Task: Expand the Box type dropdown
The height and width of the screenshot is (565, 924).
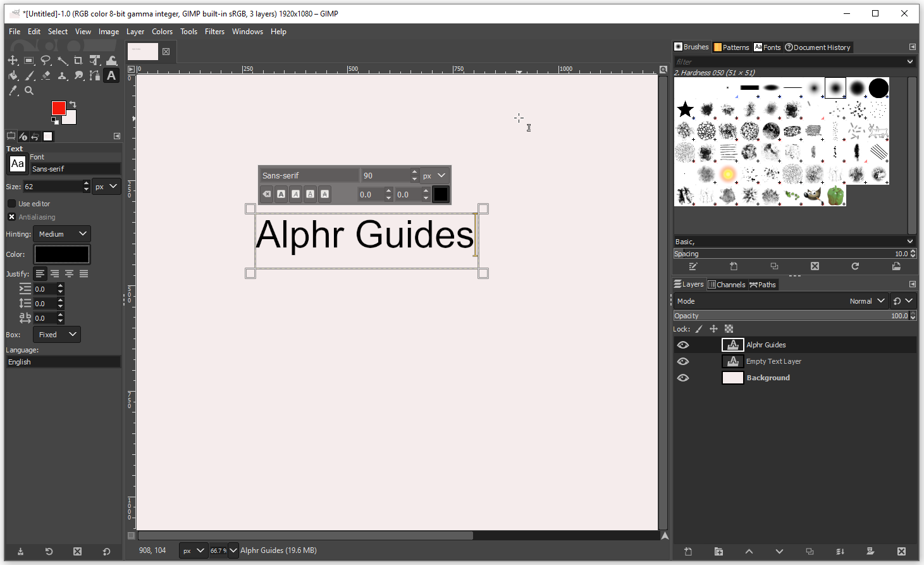Action: point(56,335)
